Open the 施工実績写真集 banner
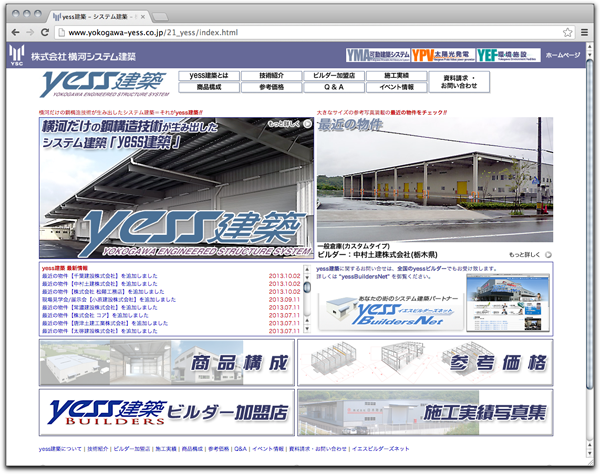The height and width of the screenshot is (474, 600). 425,412
